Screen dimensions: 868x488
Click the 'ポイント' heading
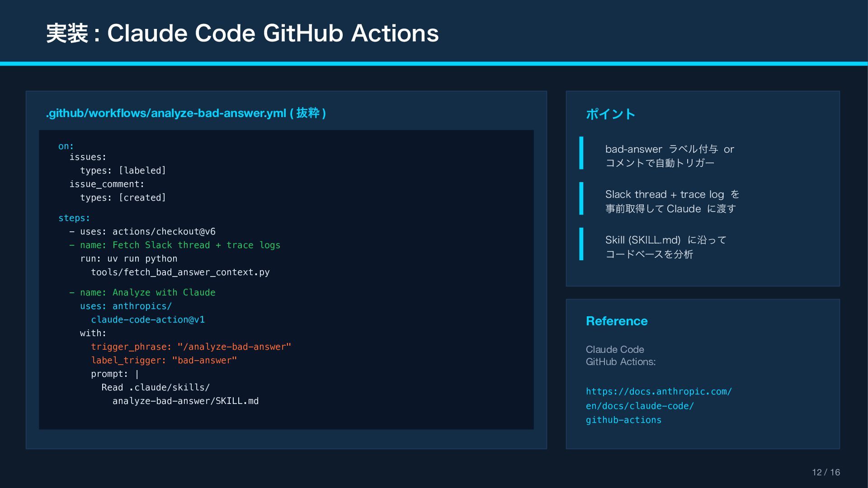[610, 114]
